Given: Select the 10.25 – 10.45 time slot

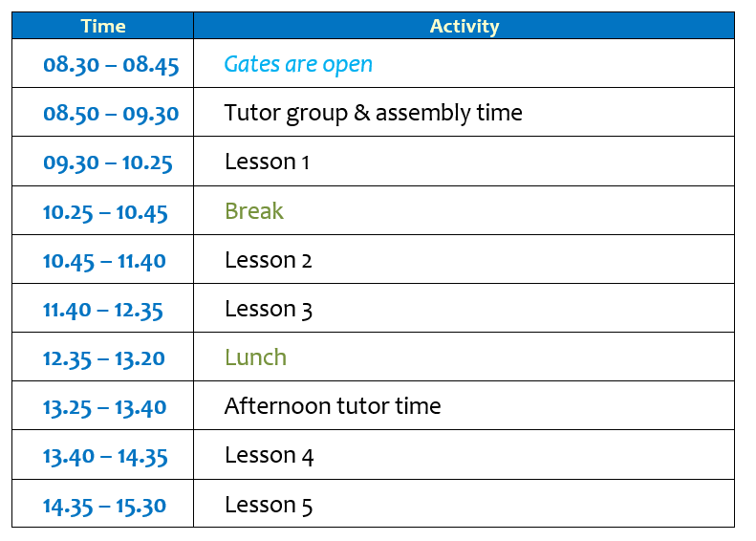Looking at the screenshot, I should (x=105, y=212).
